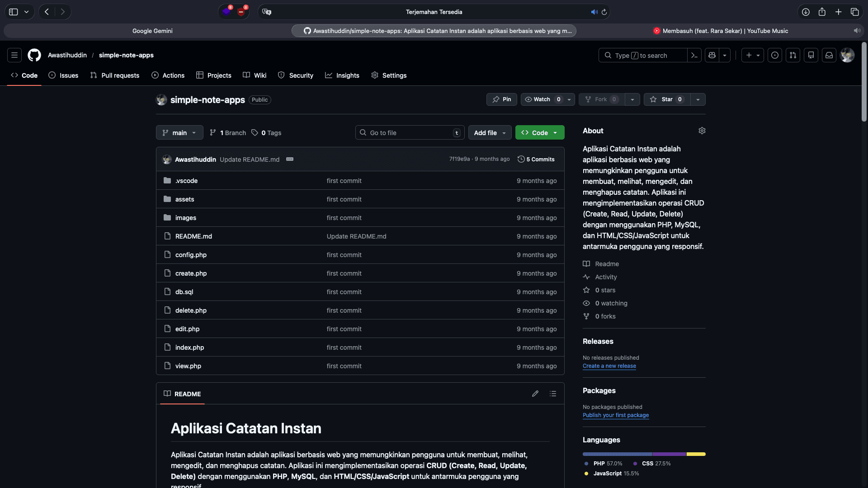Click the translation icon in address bar
Image resolution: width=868 pixels, height=488 pixels.
click(x=267, y=12)
